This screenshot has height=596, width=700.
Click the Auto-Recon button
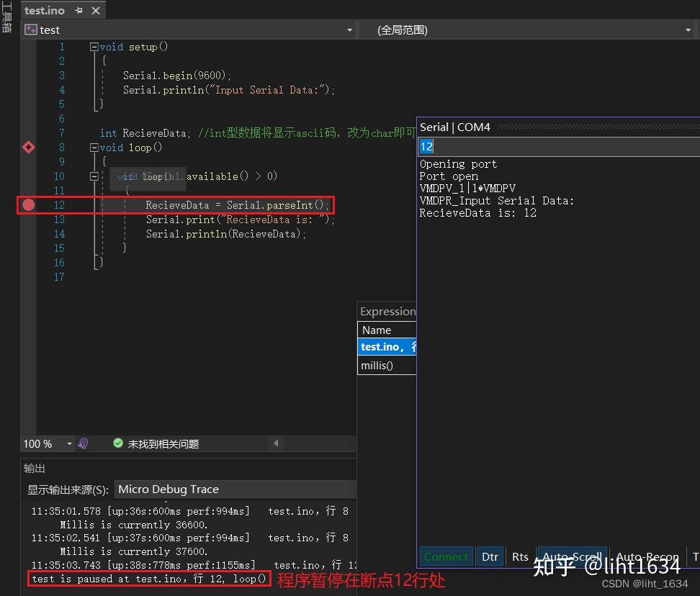point(647,556)
